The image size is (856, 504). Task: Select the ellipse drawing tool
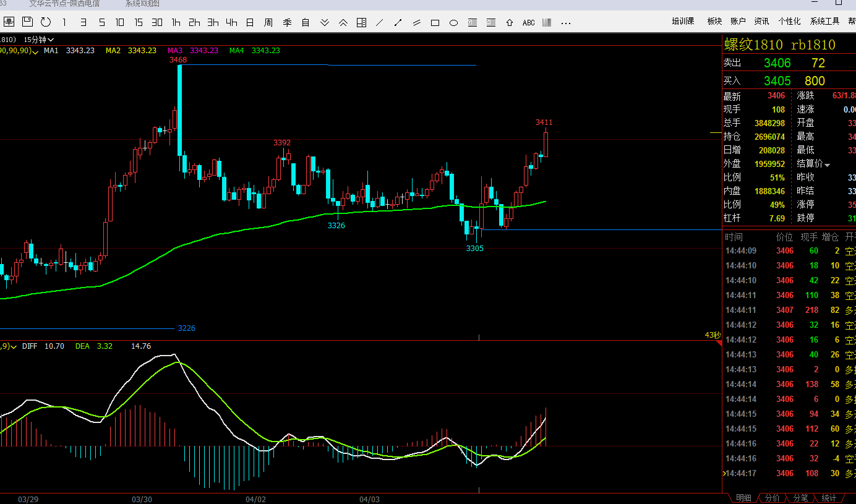pyautogui.click(x=453, y=23)
